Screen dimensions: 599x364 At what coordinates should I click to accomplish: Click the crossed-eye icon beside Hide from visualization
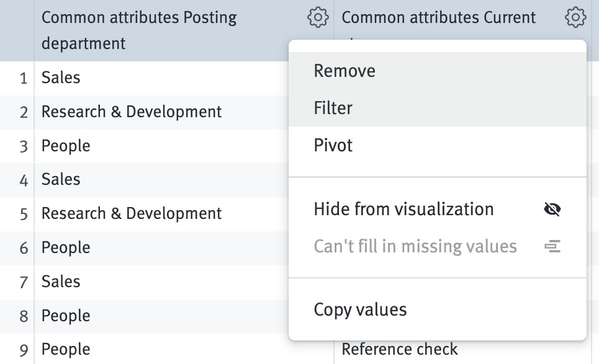point(552,210)
